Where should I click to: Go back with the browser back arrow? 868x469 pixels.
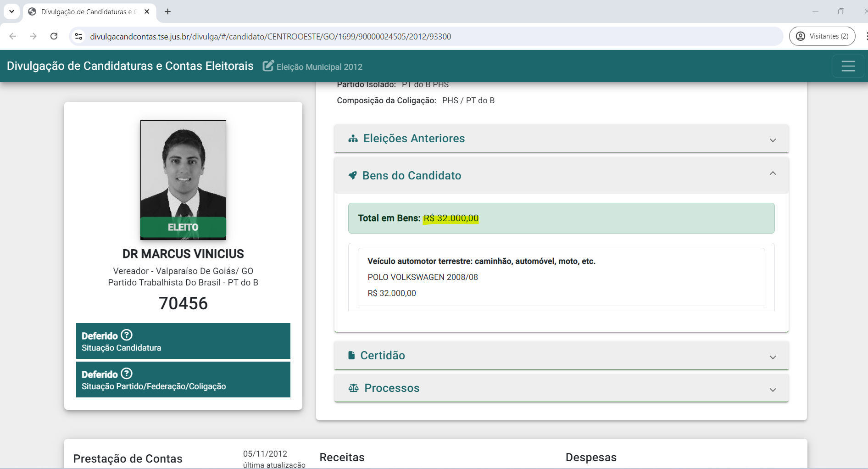pos(13,36)
